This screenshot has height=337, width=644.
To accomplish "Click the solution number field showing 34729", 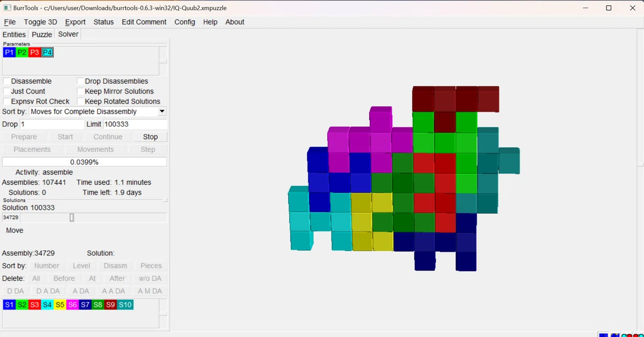I will (11, 217).
